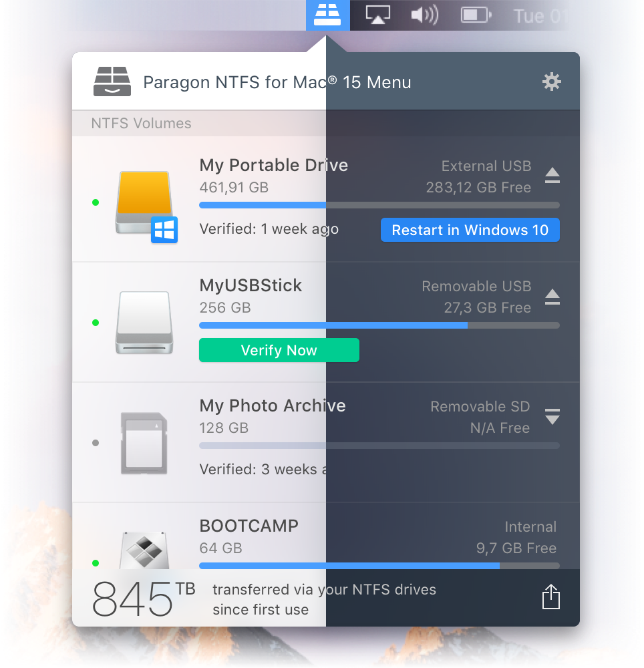
Task: Click gray status dot for My Photo Archive
Action: point(96,443)
